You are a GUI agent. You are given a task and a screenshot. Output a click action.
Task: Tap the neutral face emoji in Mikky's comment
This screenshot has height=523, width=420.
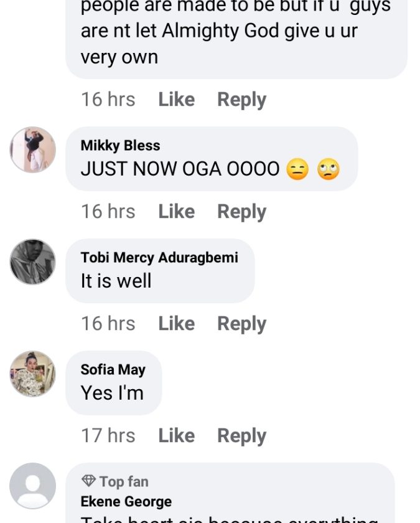tap(297, 169)
